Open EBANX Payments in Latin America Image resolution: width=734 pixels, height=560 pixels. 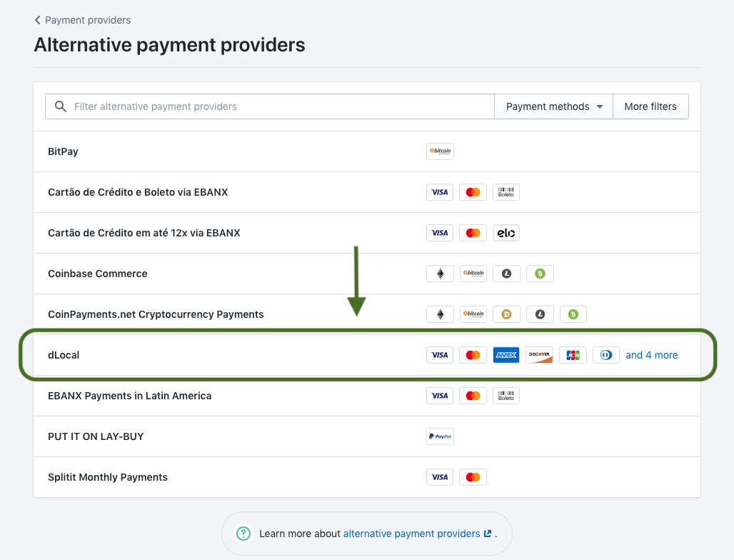367,396
